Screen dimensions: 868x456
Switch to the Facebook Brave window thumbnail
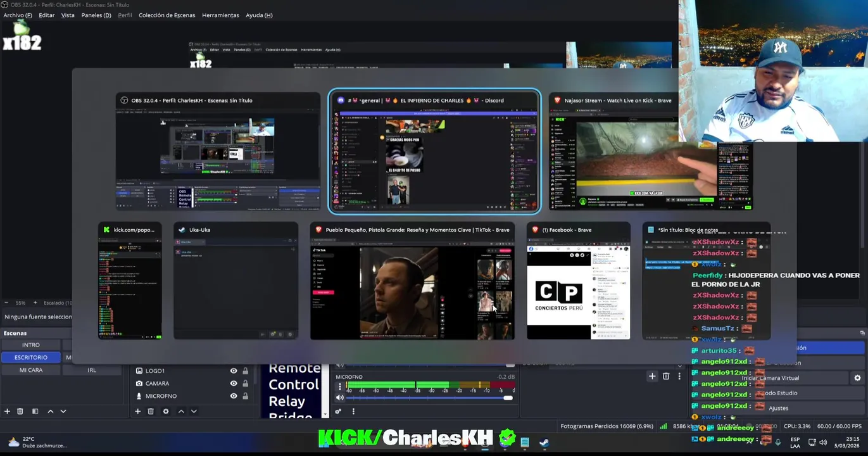pyautogui.click(x=579, y=282)
